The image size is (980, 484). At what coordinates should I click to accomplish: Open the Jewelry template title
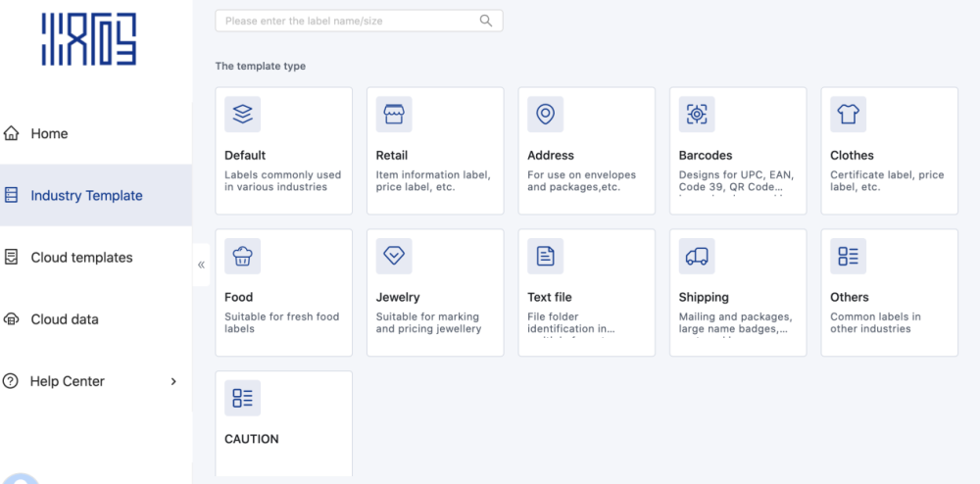[x=398, y=297]
